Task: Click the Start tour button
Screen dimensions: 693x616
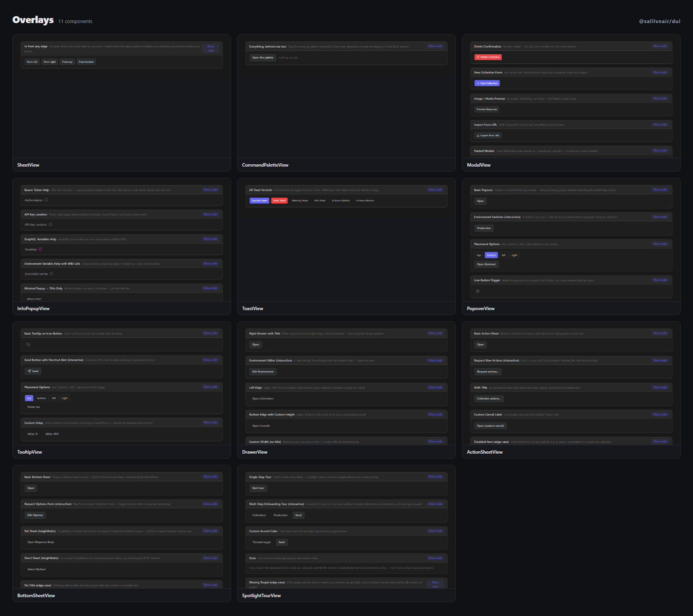Action: pos(258,488)
